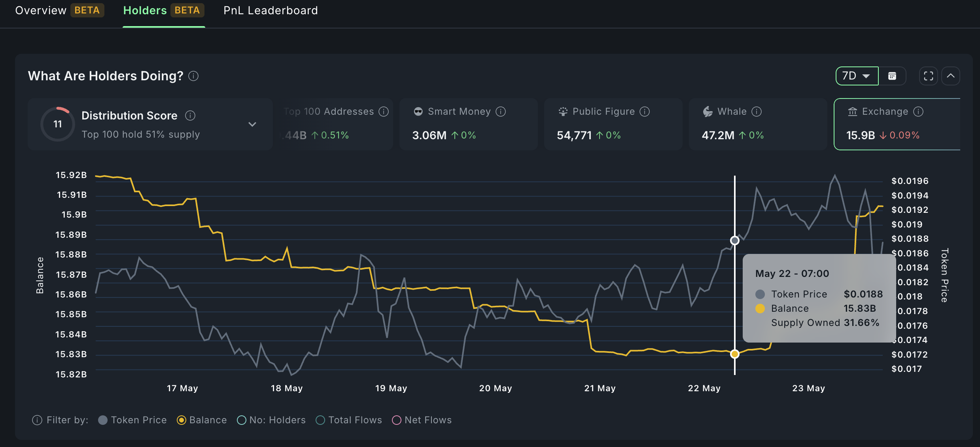Click the Filter by info icon

(37, 420)
